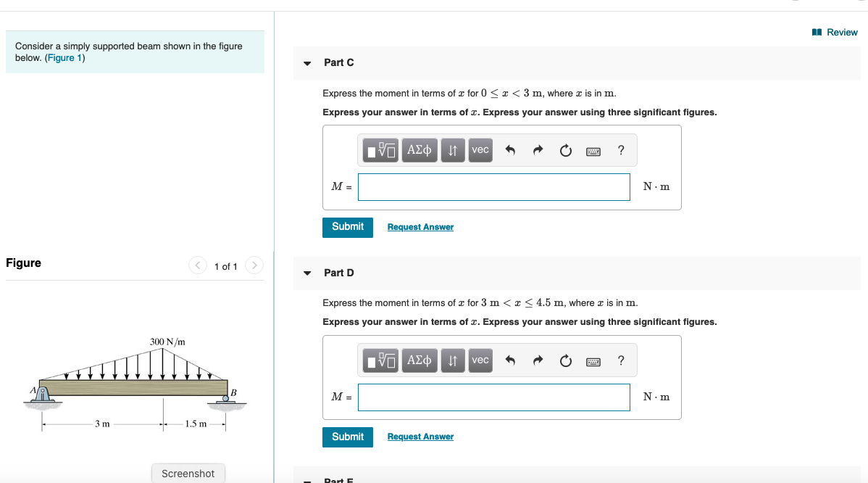Viewport: 868px width, 483px height.
Task: Open help question mark in Part C
Action: 621,150
